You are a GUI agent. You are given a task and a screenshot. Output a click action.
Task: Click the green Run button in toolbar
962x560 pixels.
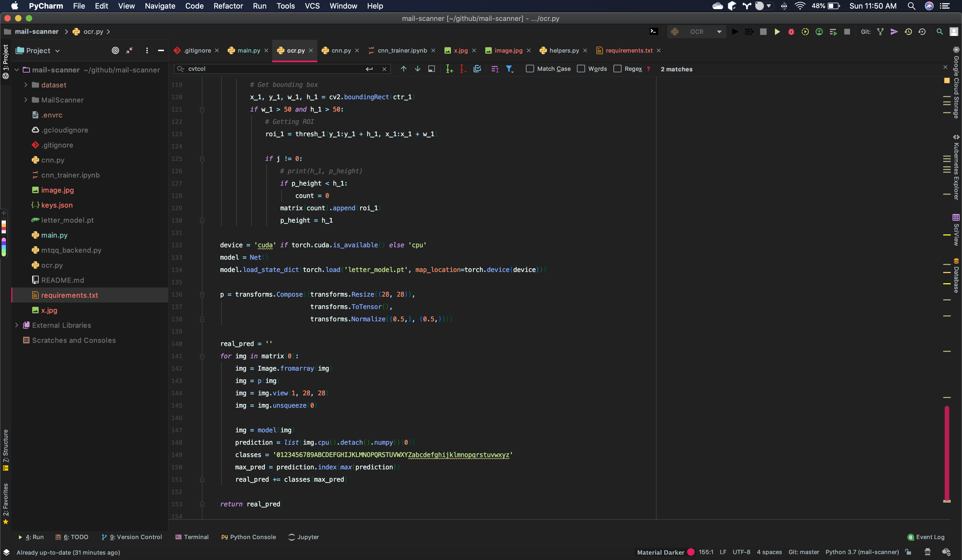tap(777, 32)
